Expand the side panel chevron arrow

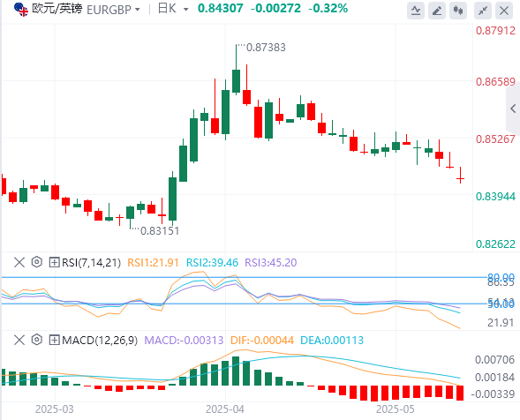[x=513, y=109]
